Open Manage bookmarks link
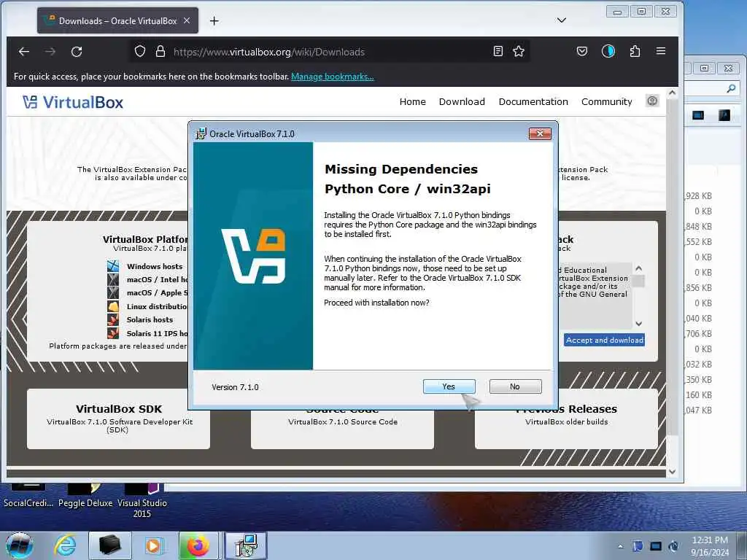 [x=333, y=76]
